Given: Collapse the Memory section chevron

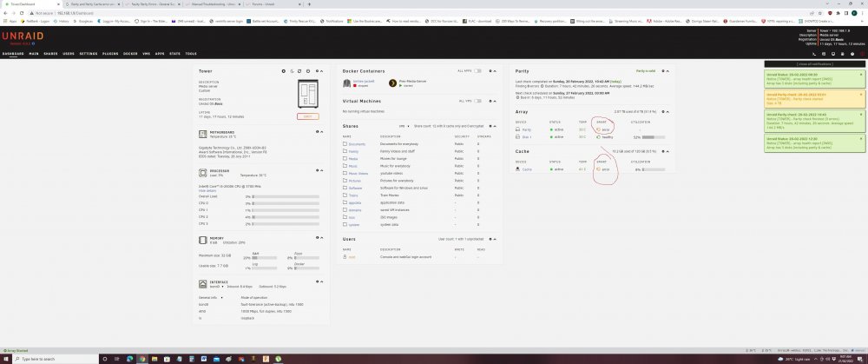Looking at the screenshot, I should click(322, 237).
